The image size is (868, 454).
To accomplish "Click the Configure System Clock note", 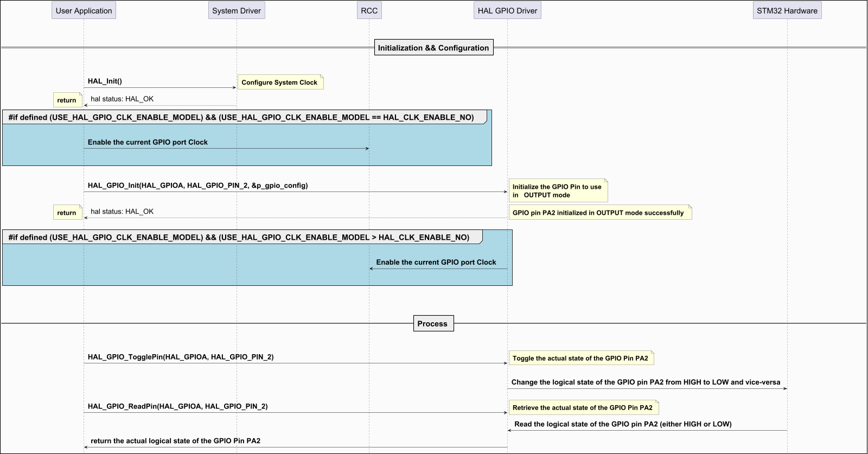I will (x=280, y=82).
